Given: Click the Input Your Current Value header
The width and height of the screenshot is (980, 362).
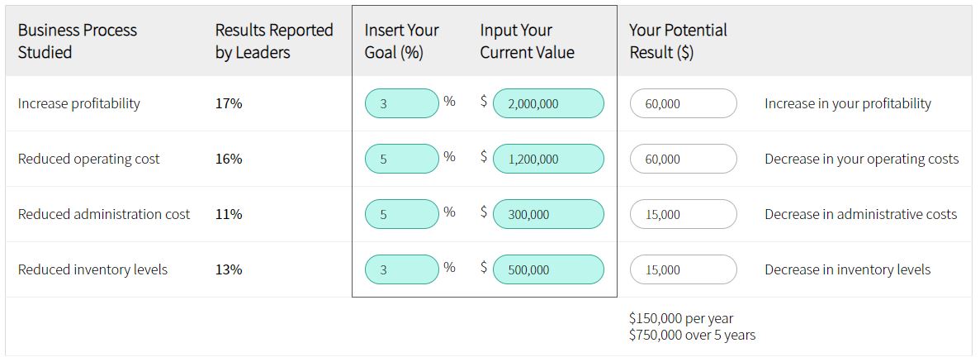Looking at the screenshot, I should pyautogui.click(x=527, y=41).
